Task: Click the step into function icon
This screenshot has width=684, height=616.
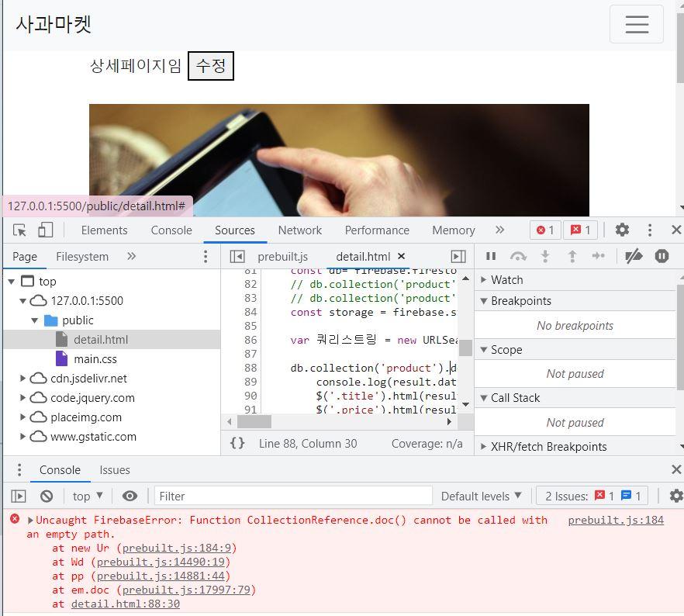Action: pos(545,256)
